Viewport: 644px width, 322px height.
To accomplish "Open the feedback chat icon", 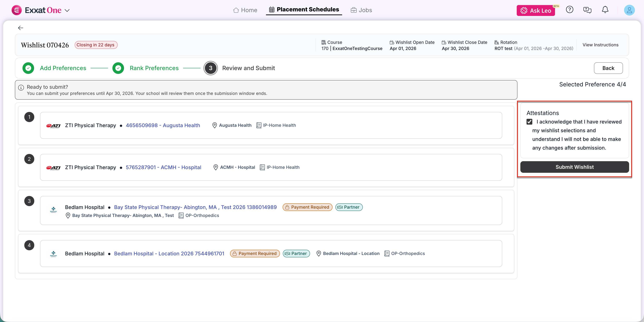I will coord(587,10).
